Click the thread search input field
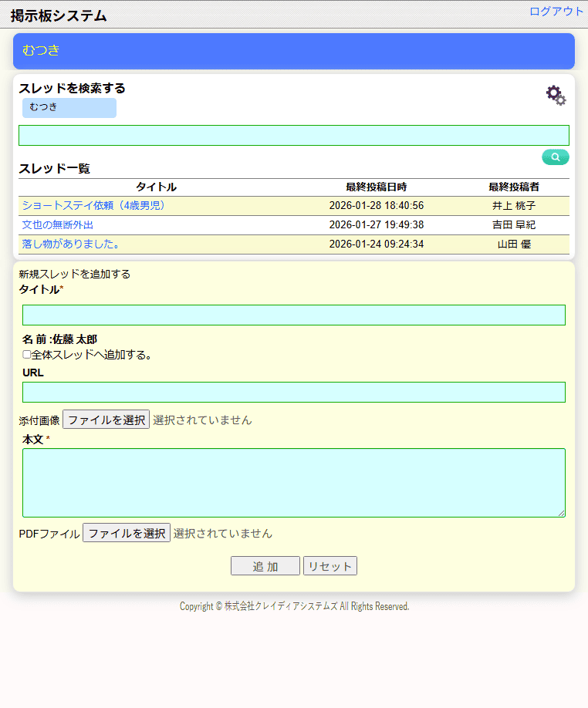588x708 pixels. (x=293, y=136)
